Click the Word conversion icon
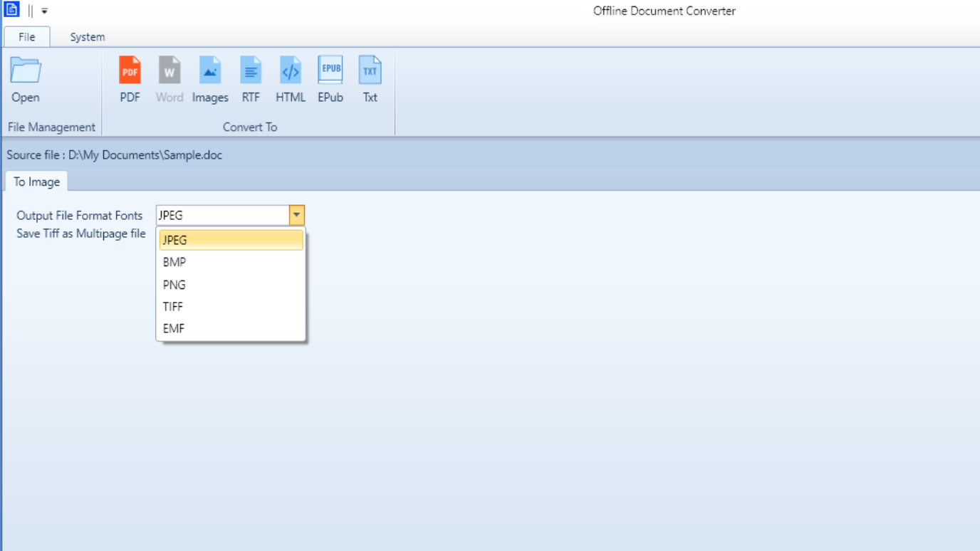This screenshot has width=980, height=551. (170, 78)
